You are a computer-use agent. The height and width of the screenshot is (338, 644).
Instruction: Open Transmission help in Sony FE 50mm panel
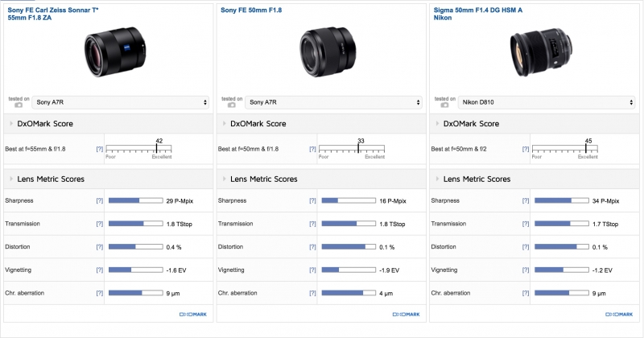[312, 224]
